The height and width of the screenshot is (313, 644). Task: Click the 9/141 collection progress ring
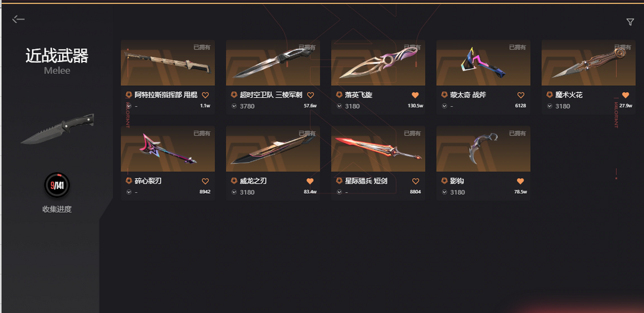57,185
